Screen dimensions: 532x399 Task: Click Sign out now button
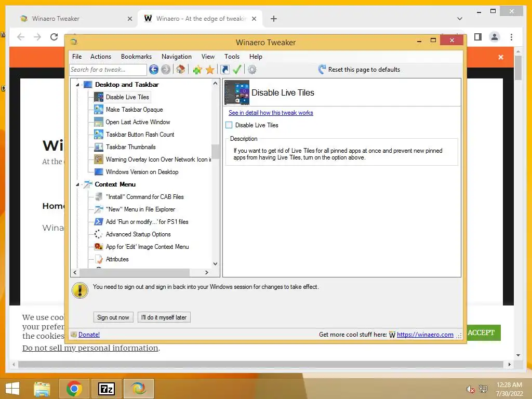point(113,317)
